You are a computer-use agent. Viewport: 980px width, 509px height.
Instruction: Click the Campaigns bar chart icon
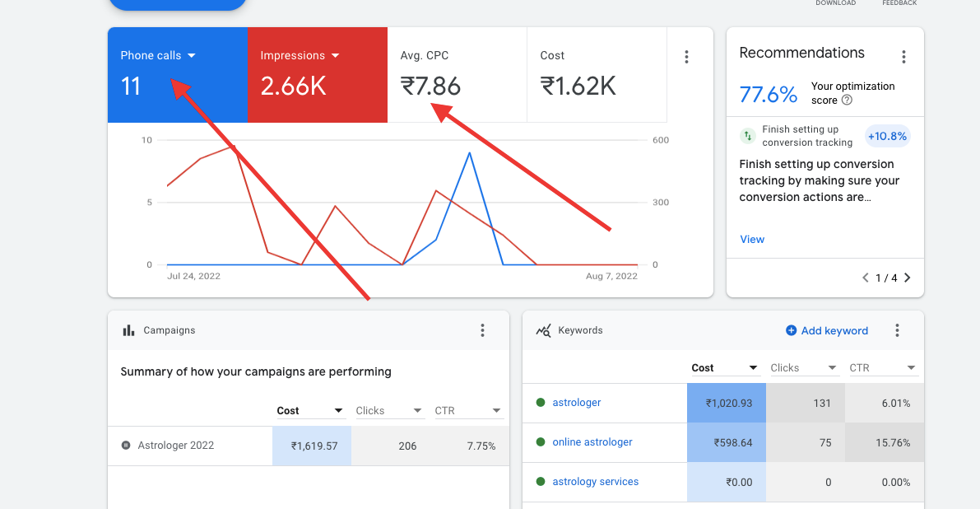(x=128, y=330)
